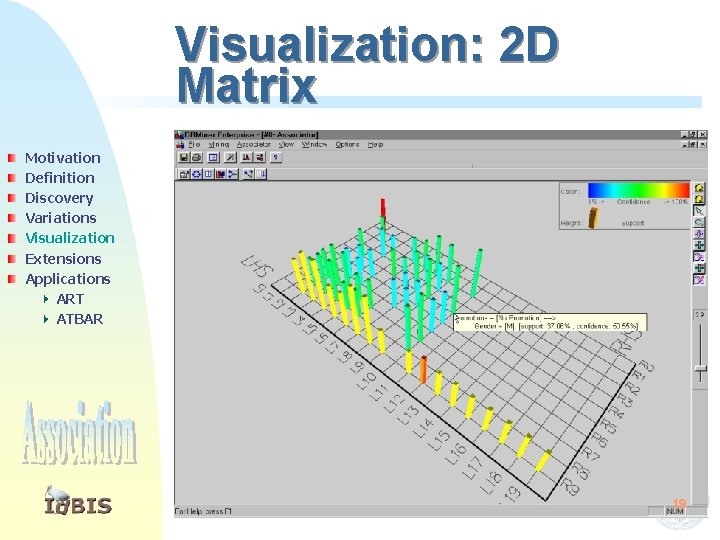Image resolution: width=720 pixels, height=540 pixels.
Task: Click the two-pane split view icon
Action: click(208, 174)
